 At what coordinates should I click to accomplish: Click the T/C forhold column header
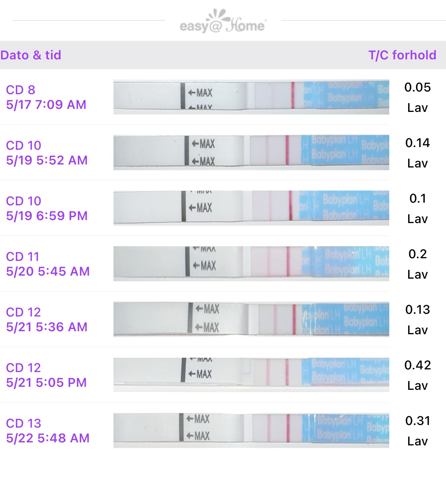[x=402, y=55]
